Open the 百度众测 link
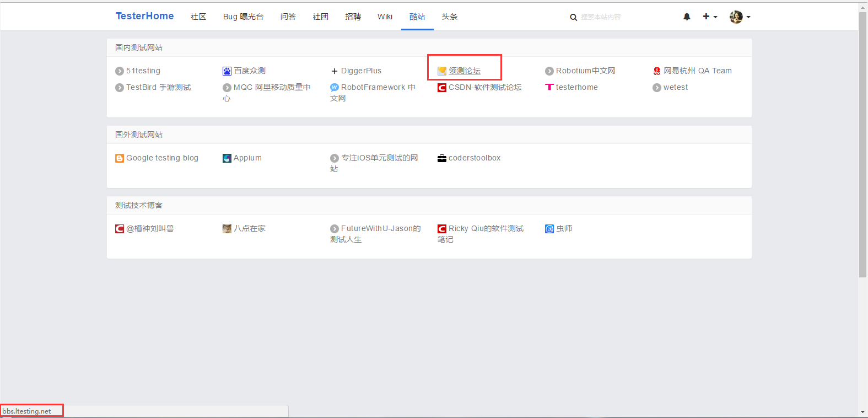Viewport: 868px width, 418px height. 250,71
